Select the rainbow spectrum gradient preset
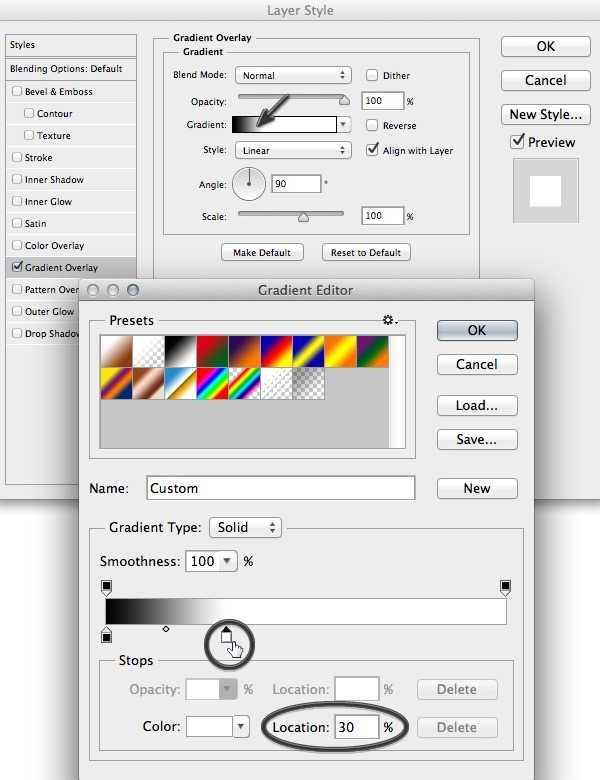The image size is (600, 780). [x=213, y=384]
